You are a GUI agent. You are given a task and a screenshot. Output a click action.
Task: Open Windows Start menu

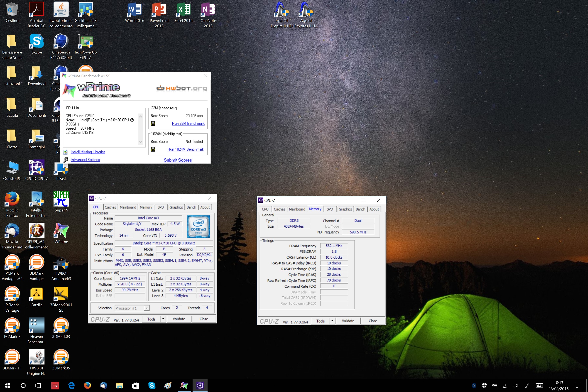8,386
